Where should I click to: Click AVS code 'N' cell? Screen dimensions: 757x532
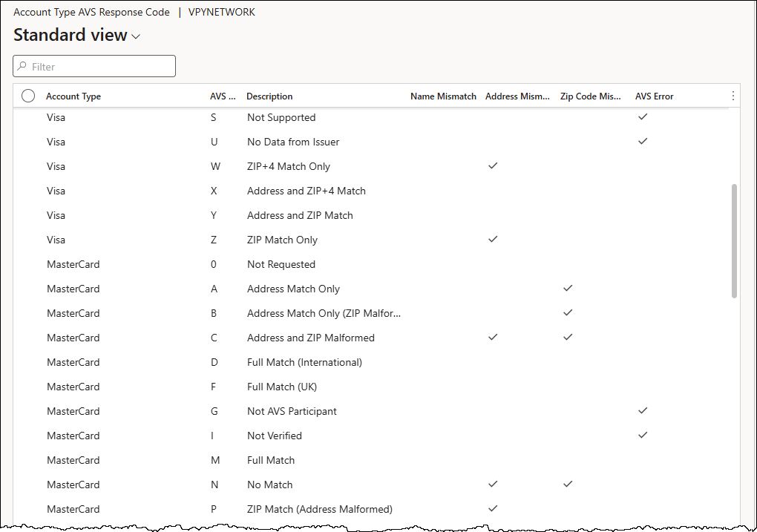214,485
